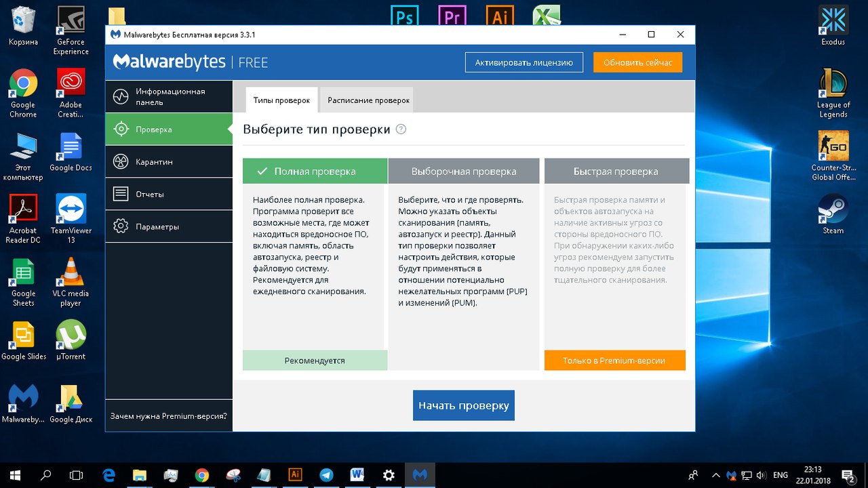Viewport: 868px width, 488px height.
Task: Switch the ENG input language indicator
Action: (x=781, y=475)
